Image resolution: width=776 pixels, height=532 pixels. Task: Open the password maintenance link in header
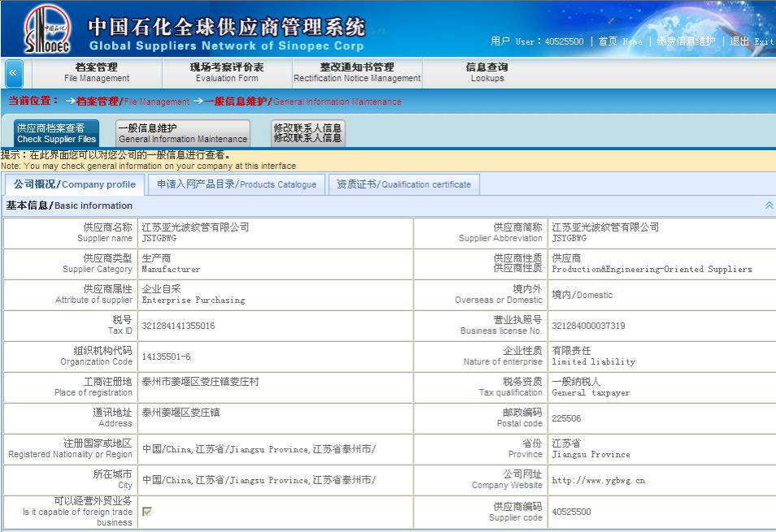(x=686, y=41)
